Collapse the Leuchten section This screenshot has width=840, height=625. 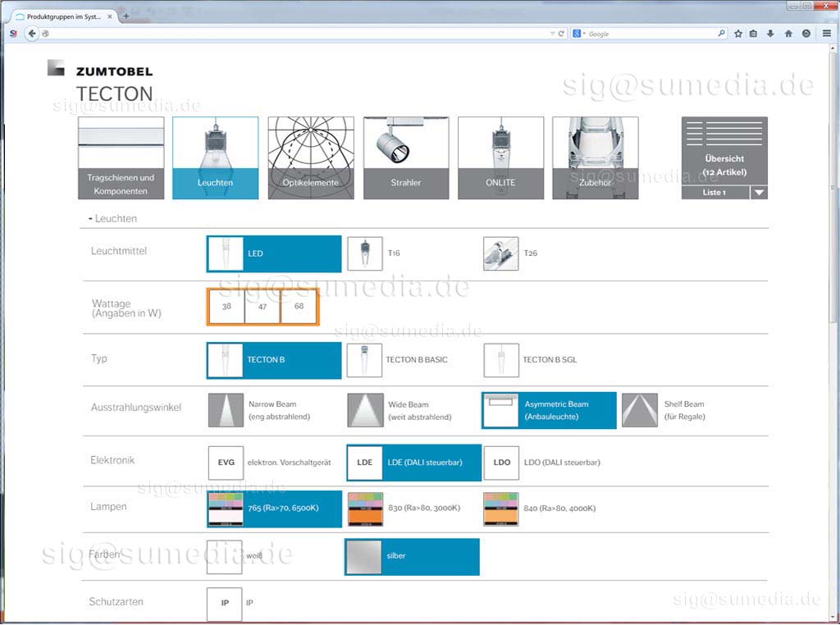point(90,219)
